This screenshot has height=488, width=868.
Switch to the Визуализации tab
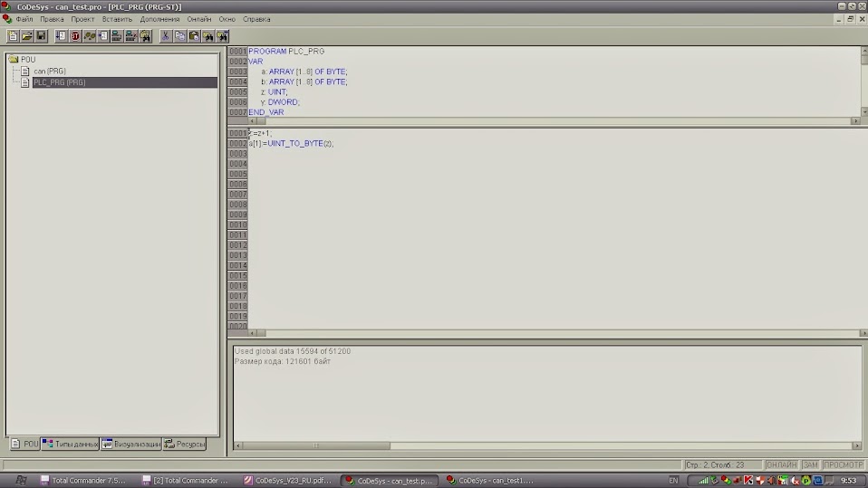(131, 444)
